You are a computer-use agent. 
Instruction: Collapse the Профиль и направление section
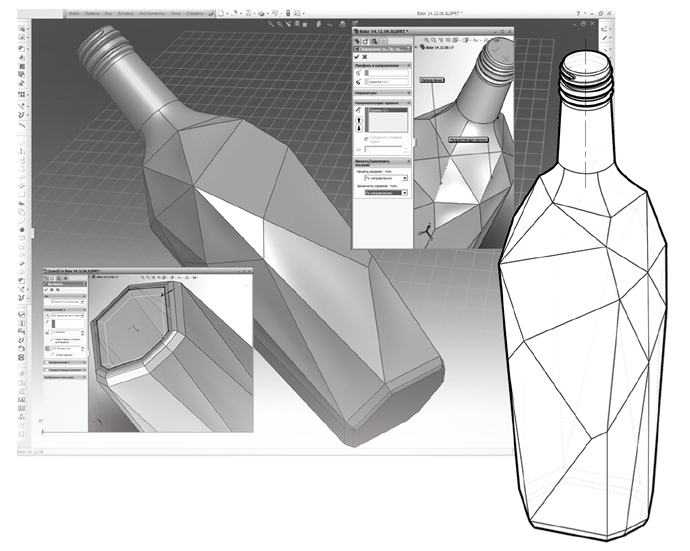click(409, 66)
